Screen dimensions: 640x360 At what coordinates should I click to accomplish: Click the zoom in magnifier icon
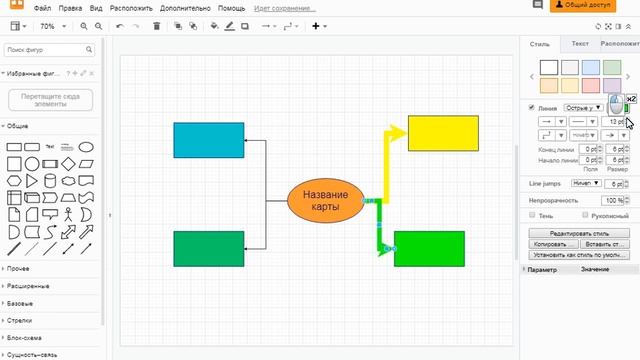click(x=84, y=26)
